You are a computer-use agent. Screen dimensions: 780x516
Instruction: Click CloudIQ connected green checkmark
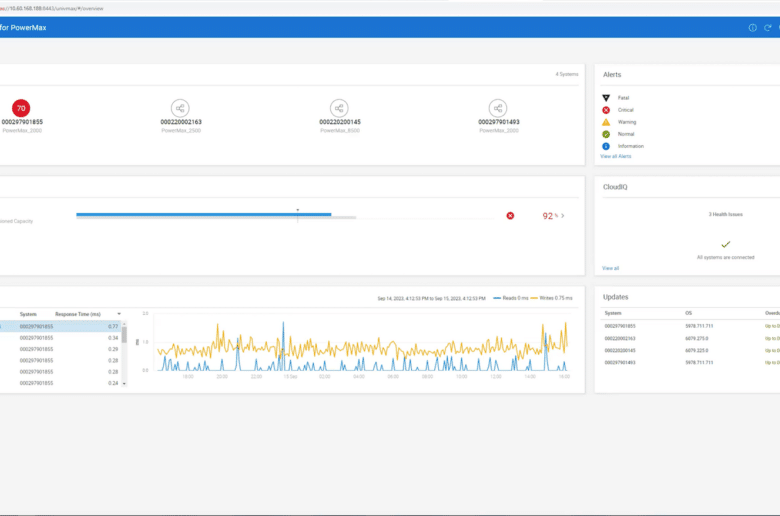(x=726, y=244)
